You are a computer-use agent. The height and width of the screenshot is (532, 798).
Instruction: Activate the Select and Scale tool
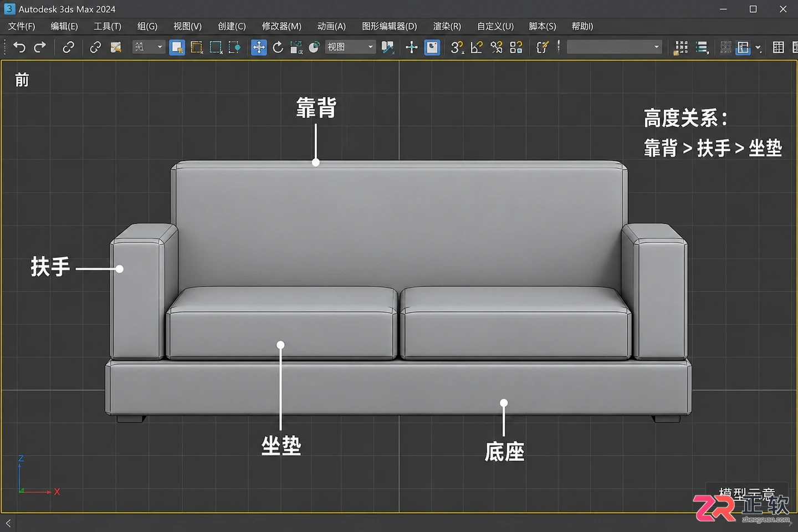pos(296,47)
